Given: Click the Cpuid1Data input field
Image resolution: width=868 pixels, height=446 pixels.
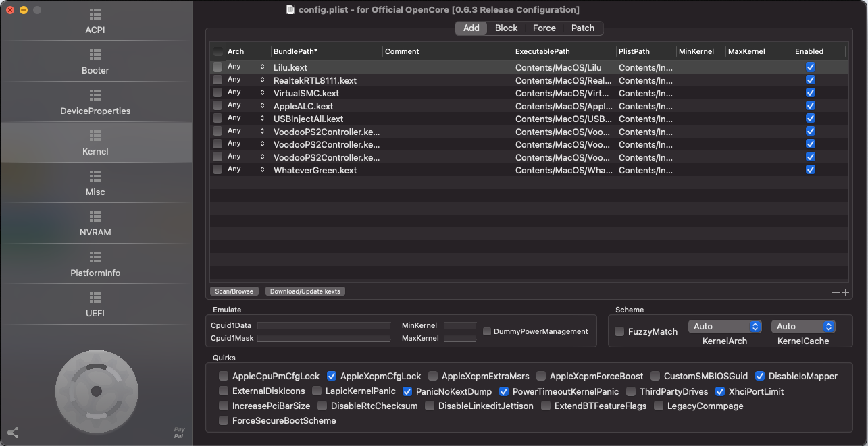Looking at the screenshot, I should [x=324, y=325].
